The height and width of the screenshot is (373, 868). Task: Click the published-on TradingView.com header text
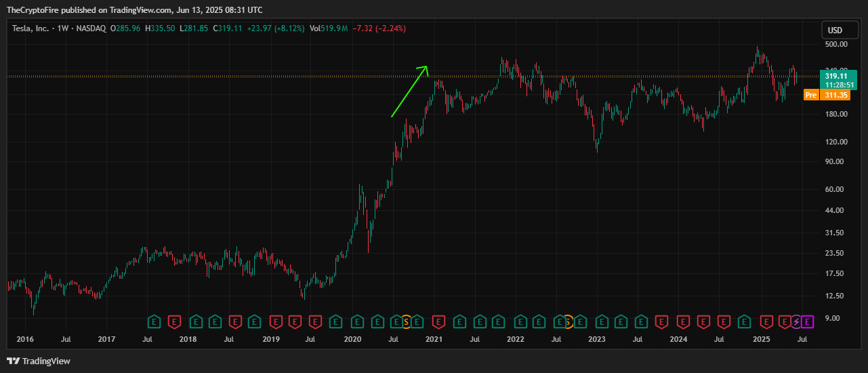pyautogui.click(x=134, y=9)
